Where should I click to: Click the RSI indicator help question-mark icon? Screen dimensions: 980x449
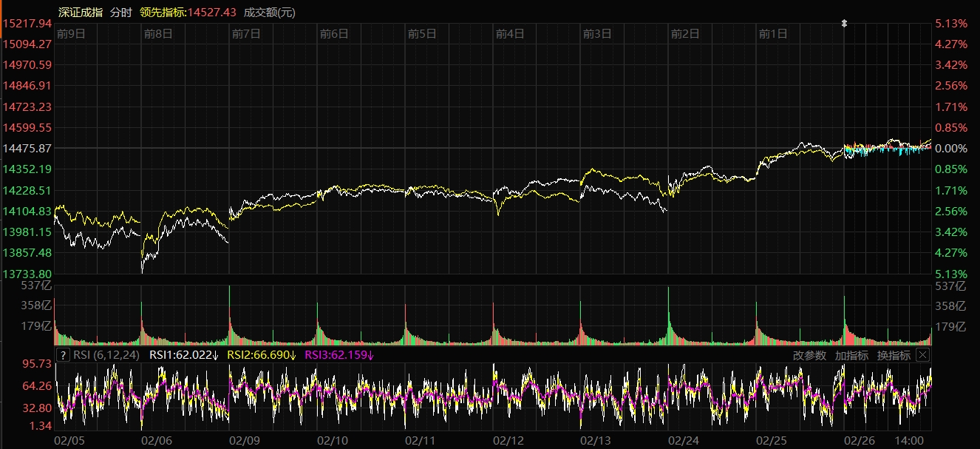click(x=63, y=355)
